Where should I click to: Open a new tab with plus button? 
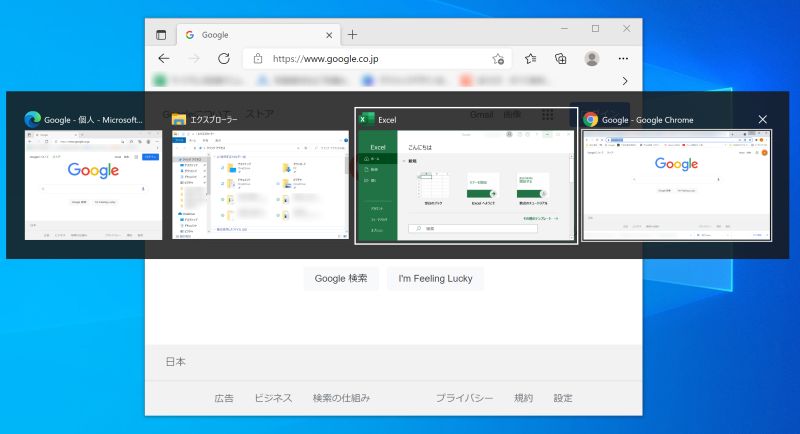click(x=353, y=35)
